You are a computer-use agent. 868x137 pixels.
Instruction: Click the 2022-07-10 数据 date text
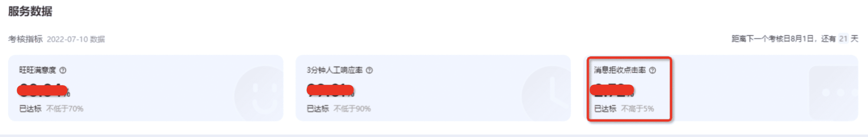pyautogui.click(x=76, y=39)
